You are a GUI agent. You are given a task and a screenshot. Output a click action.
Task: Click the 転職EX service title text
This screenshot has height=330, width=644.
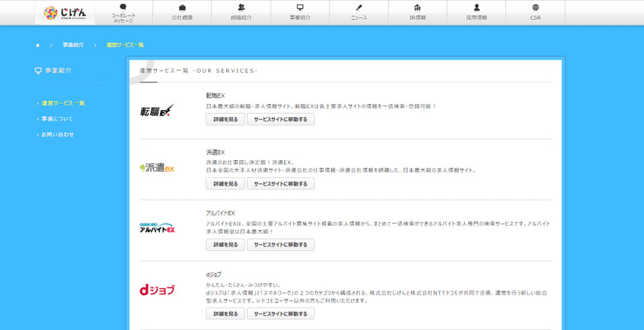pyautogui.click(x=215, y=96)
